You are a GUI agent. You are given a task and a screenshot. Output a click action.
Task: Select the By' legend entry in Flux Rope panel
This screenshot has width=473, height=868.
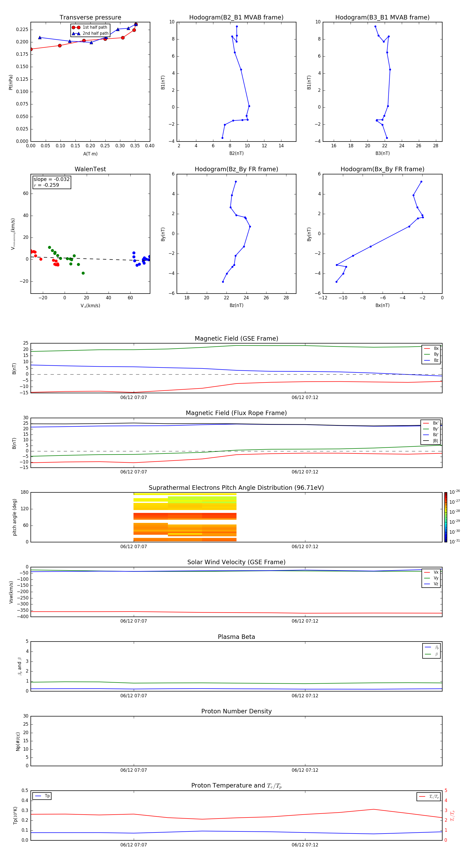click(431, 429)
